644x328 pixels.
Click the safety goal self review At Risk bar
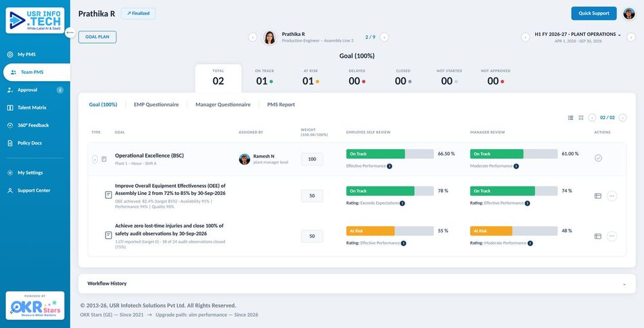pos(390,231)
